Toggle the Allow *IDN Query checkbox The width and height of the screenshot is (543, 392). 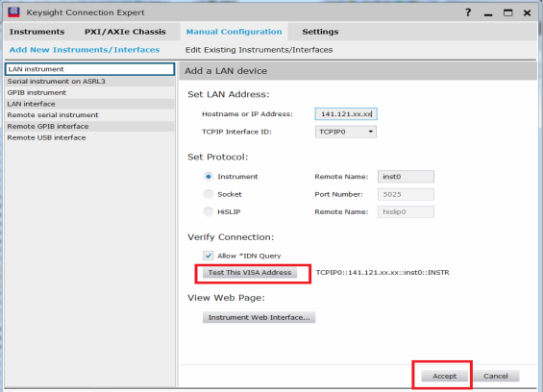click(209, 256)
